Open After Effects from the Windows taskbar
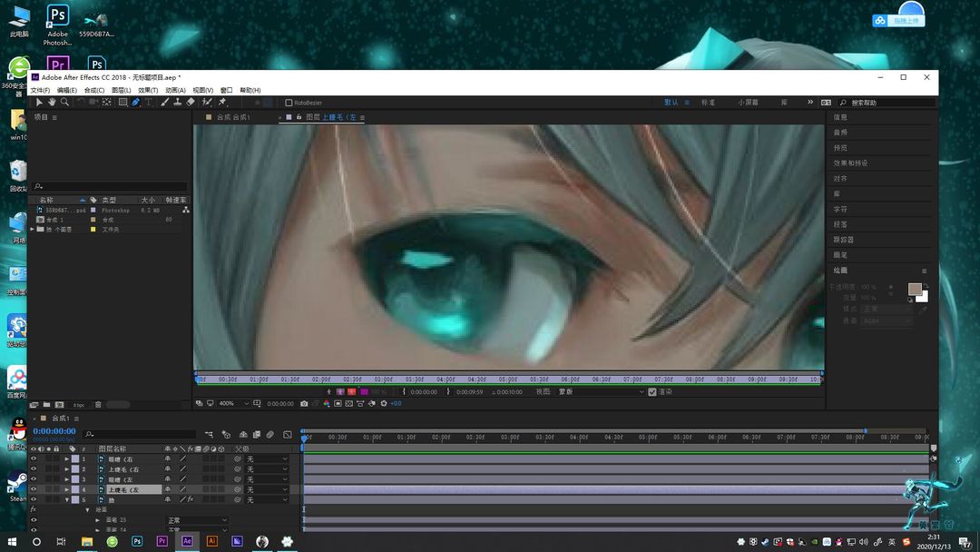980x552 pixels. point(187,541)
